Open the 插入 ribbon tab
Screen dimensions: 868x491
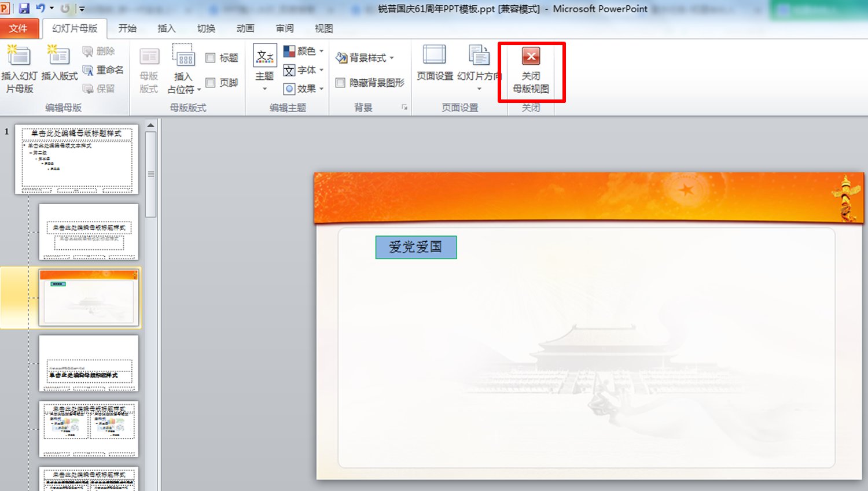click(x=166, y=28)
